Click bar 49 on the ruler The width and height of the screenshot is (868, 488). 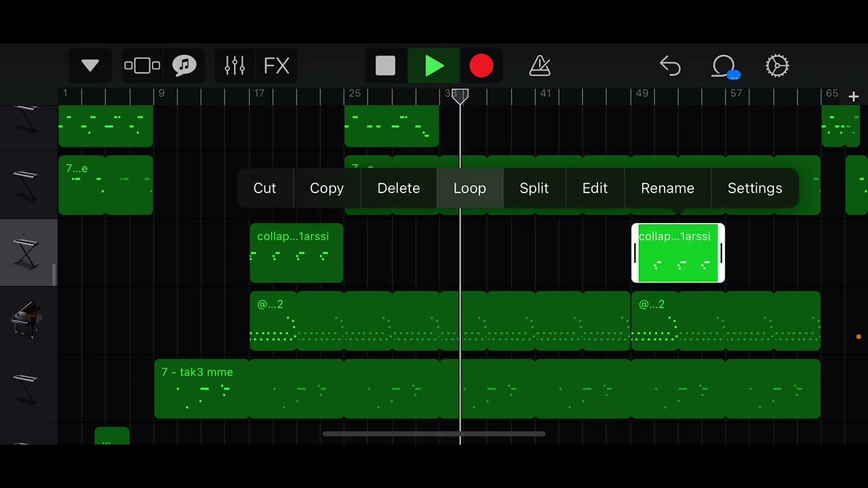click(x=642, y=94)
